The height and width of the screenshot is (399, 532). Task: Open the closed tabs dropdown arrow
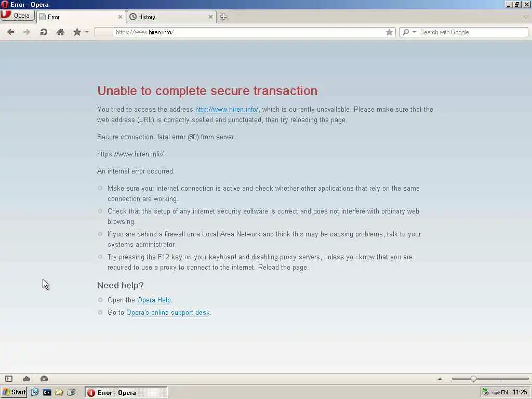tap(526, 17)
